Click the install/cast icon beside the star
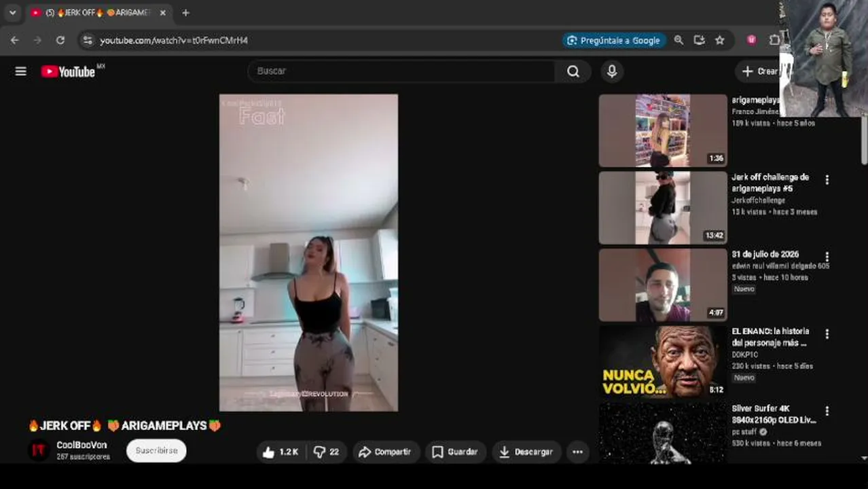The width and height of the screenshot is (868, 489). tap(699, 40)
